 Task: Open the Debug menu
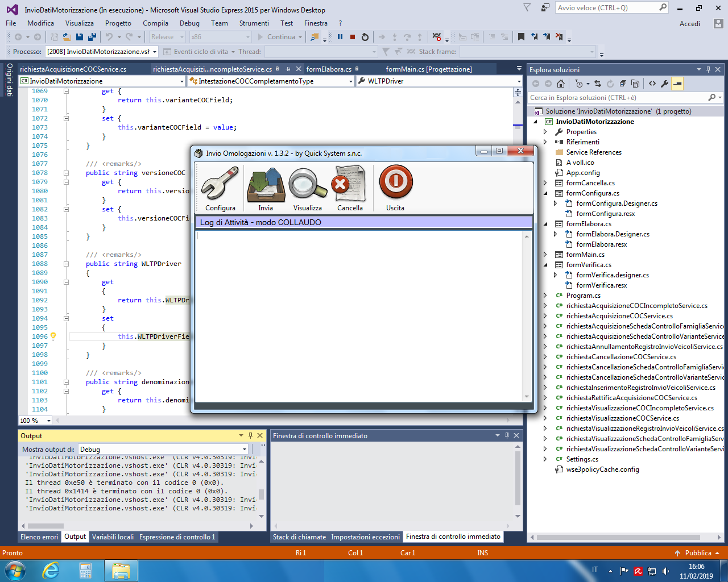189,23
